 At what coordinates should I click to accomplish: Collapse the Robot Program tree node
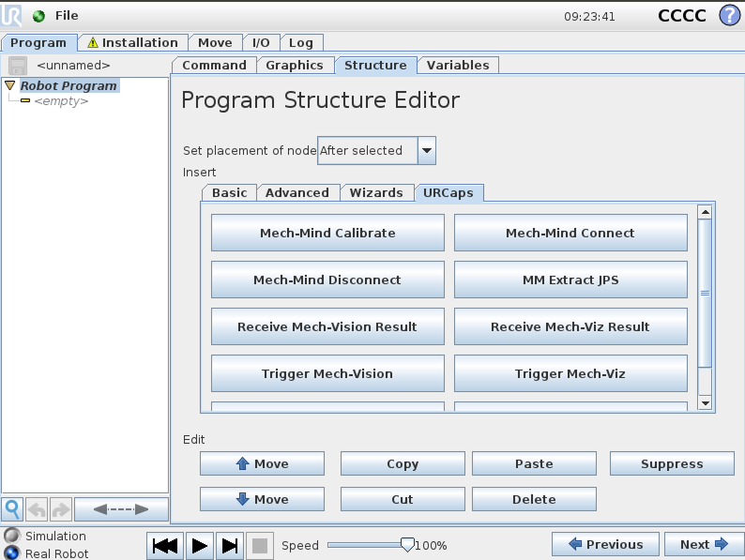tap(10, 85)
